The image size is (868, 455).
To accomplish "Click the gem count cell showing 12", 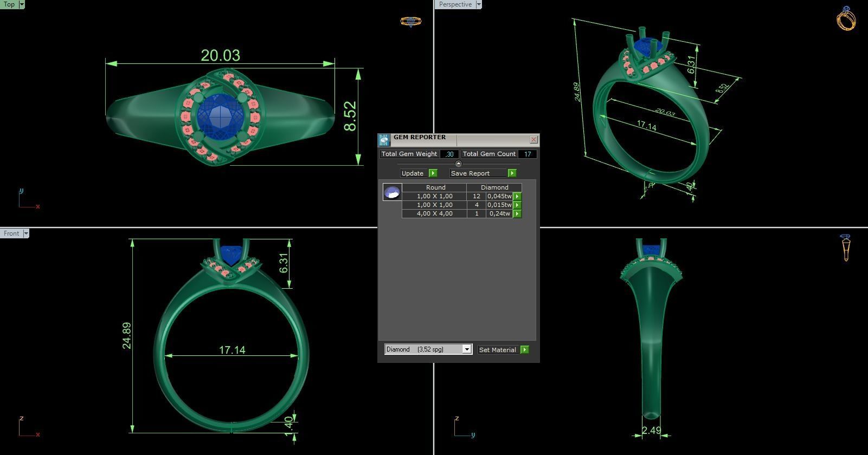I will coord(477,196).
